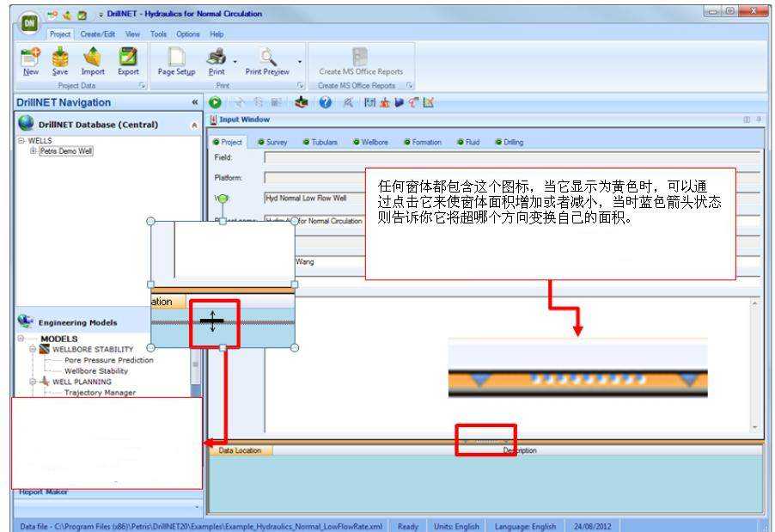This screenshot has width=775, height=532.
Task: Click the Save project data icon
Action: click(60, 57)
